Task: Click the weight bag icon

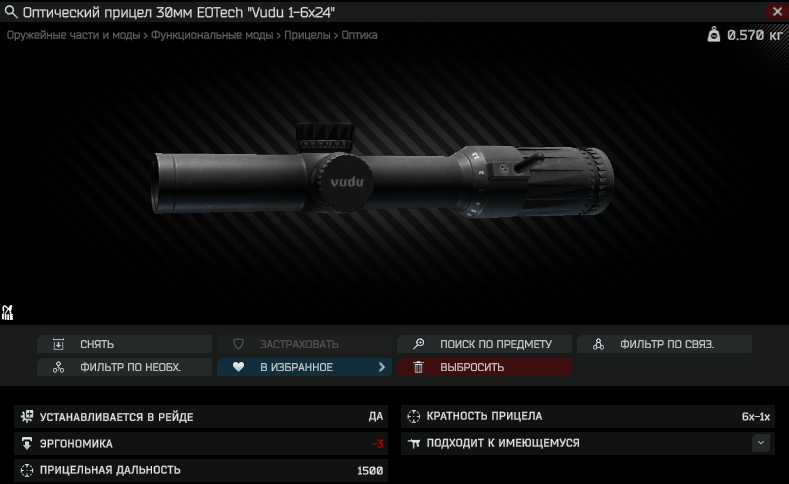Action: pyautogui.click(x=714, y=35)
